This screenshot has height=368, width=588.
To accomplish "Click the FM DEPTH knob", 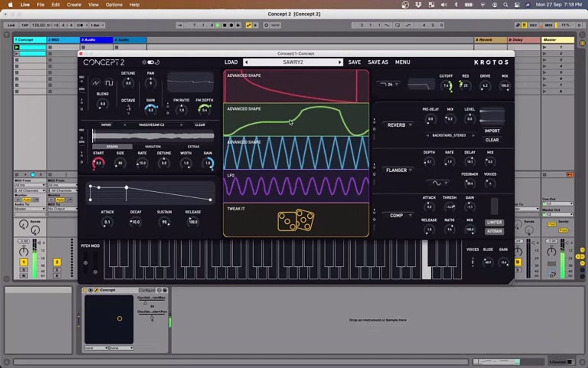I will 204,110.
